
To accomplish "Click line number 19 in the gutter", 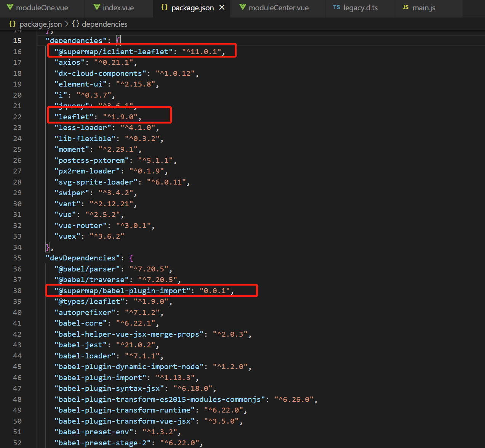I will (x=18, y=84).
